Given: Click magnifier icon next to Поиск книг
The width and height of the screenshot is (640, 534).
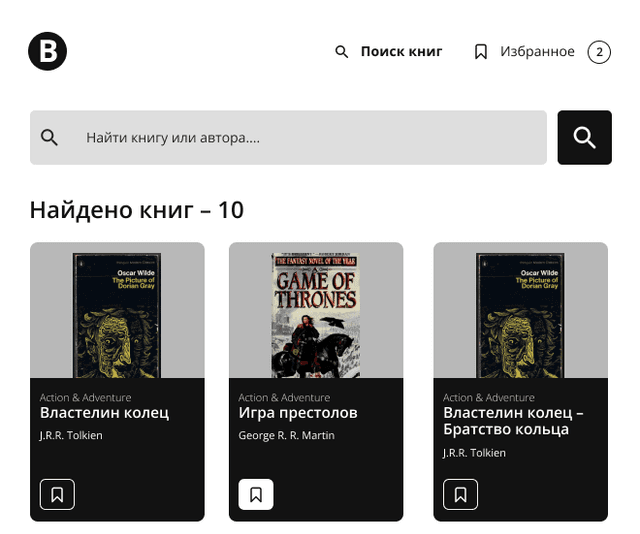Looking at the screenshot, I should [342, 52].
